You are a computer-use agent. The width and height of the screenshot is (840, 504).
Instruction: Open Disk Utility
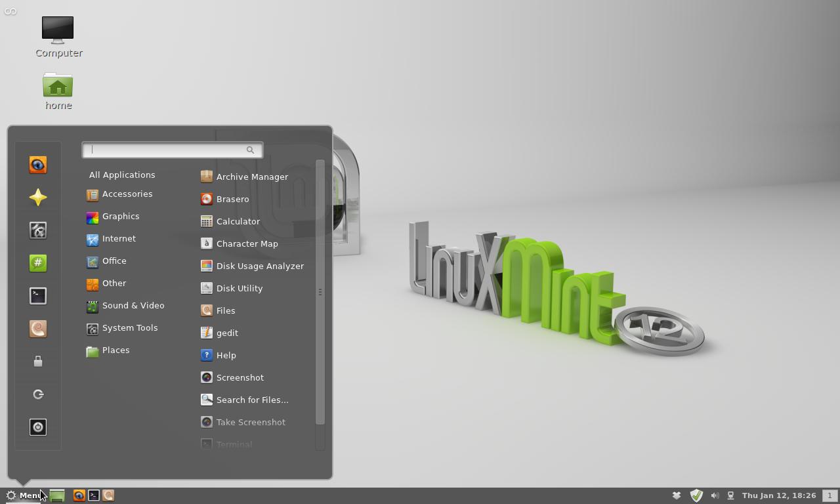(232, 289)
